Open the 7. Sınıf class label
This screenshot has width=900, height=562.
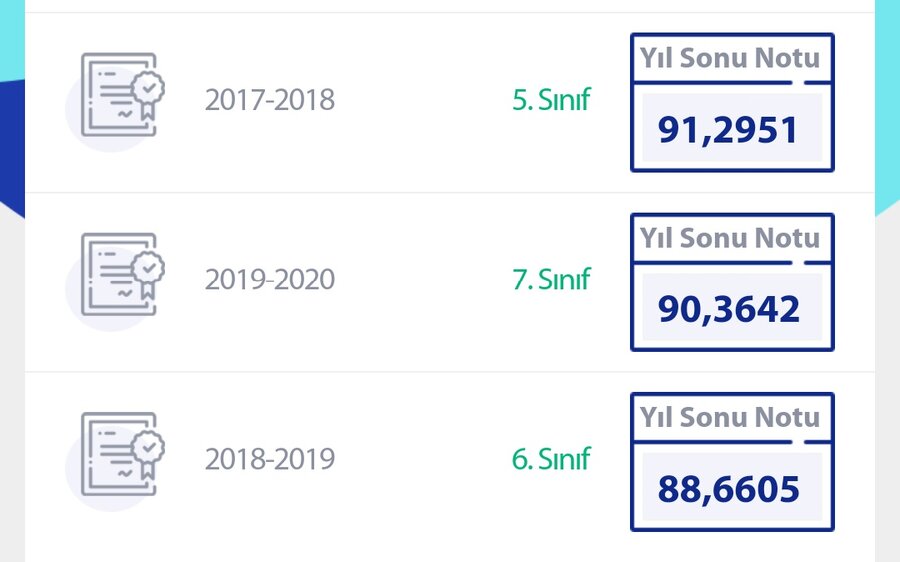click(x=551, y=280)
